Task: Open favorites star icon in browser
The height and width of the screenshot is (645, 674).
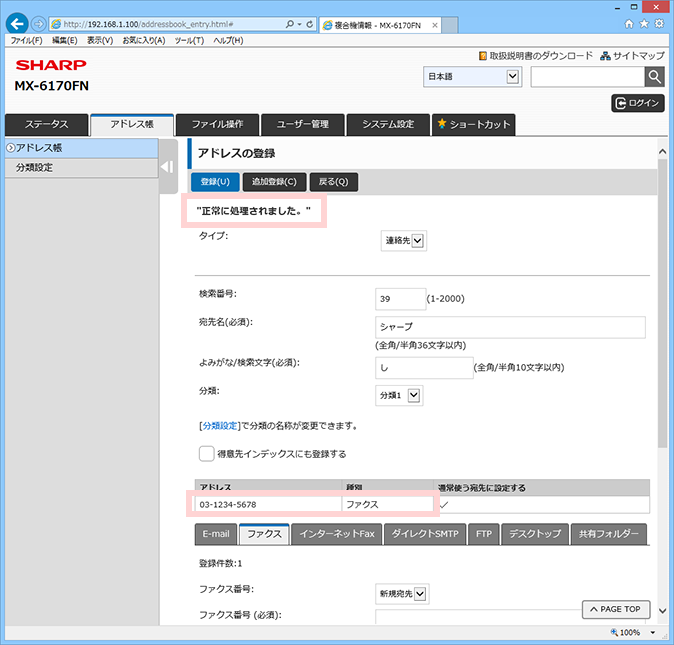Action: [644, 24]
